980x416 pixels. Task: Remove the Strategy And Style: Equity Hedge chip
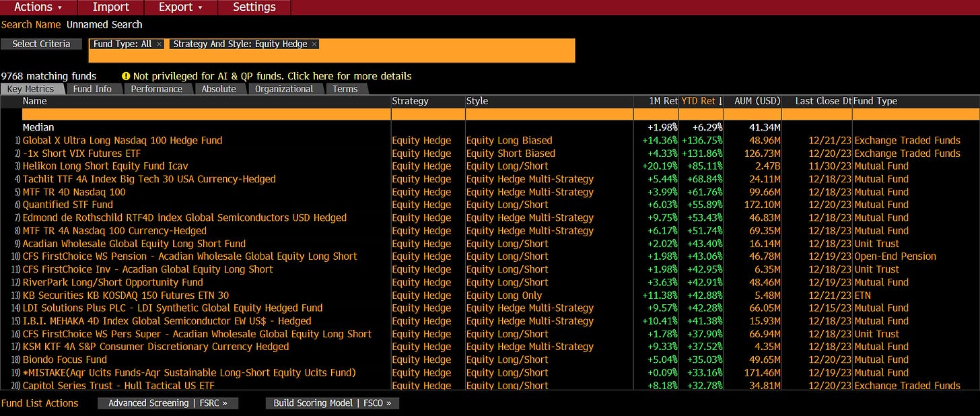(314, 44)
